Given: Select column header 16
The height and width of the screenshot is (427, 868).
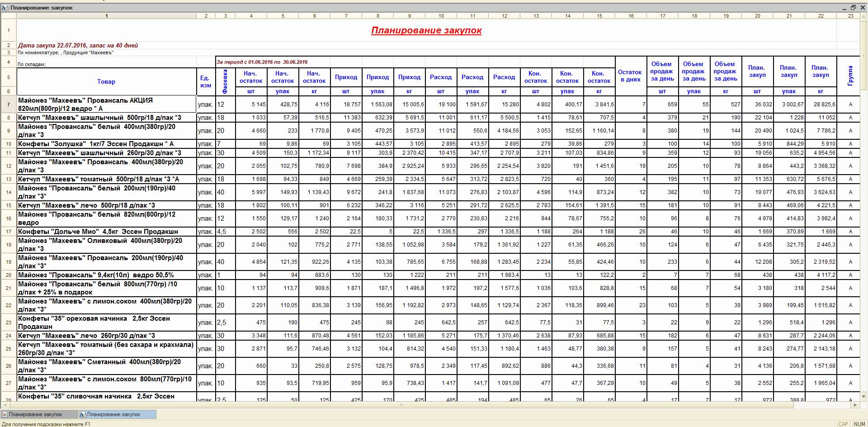Looking at the screenshot, I should click(x=631, y=16).
